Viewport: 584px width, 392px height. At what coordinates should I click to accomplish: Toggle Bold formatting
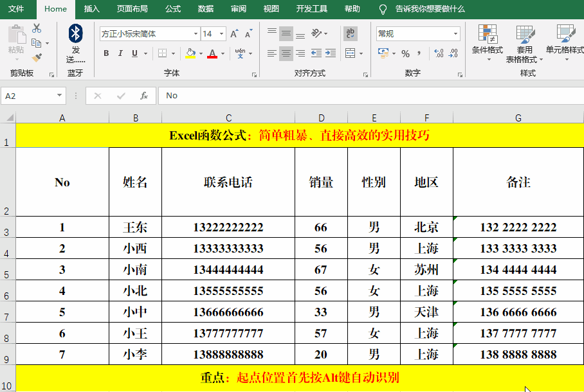(x=106, y=53)
